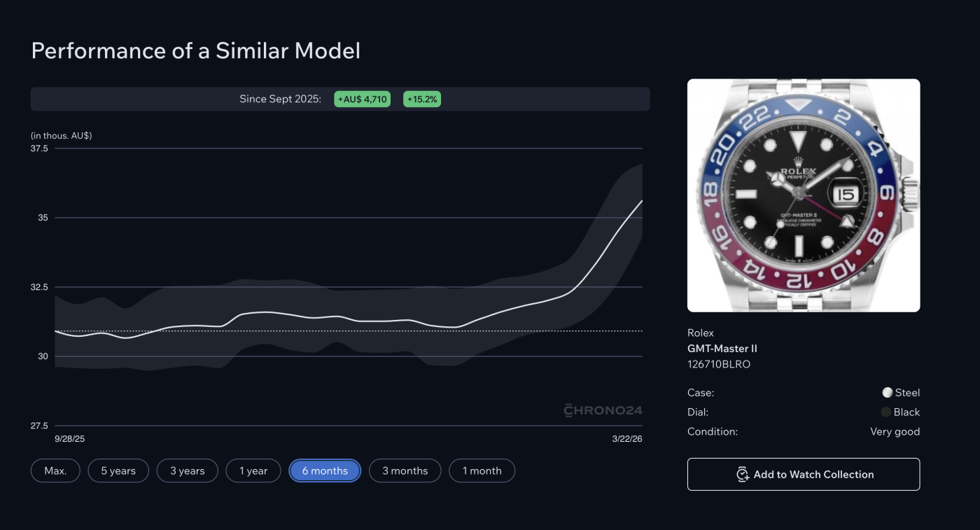This screenshot has width=980, height=530.
Task: Click the GMT-Master II model name
Action: pos(722,349)
